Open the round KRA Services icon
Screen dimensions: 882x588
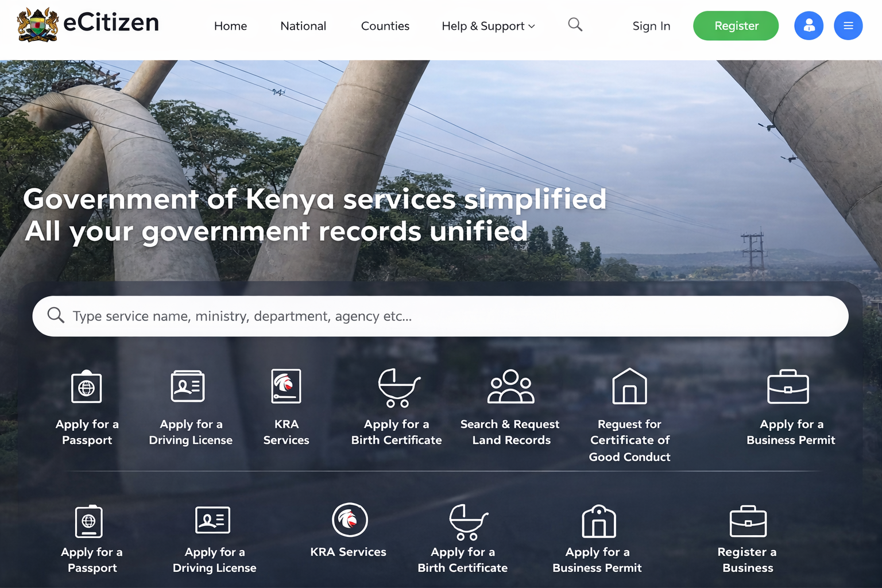[x=350, y=520]
